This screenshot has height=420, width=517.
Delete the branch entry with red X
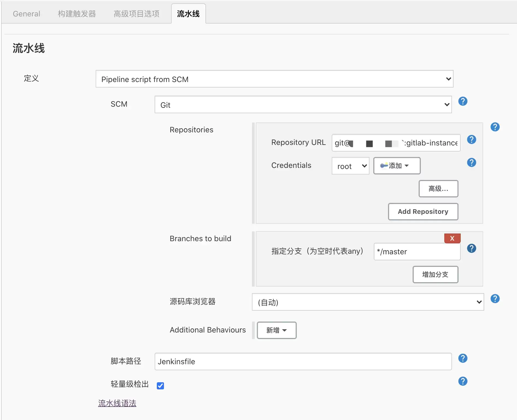452,238
